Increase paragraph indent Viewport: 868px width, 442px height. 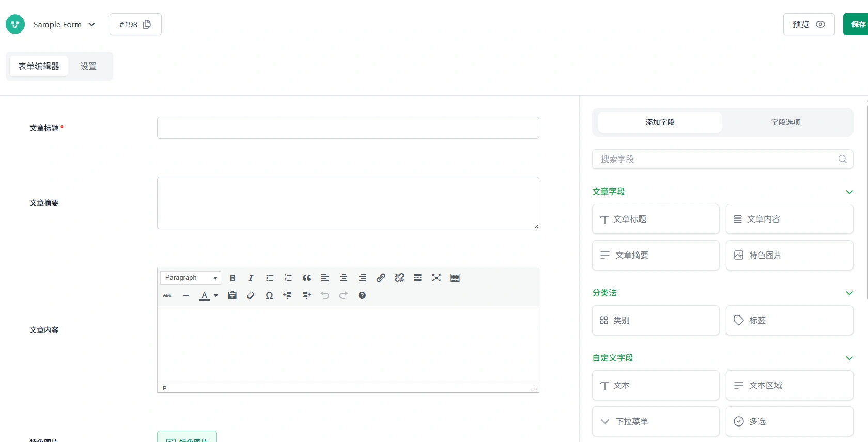coord(306,295)
